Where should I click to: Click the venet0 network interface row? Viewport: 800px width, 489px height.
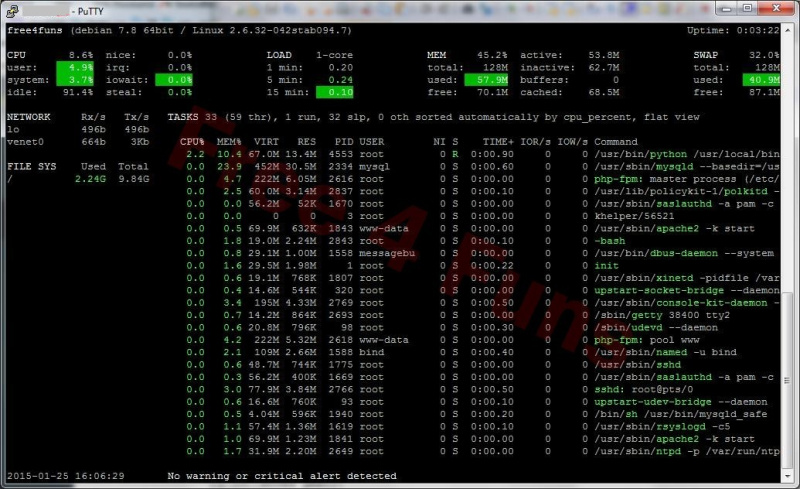26,142
